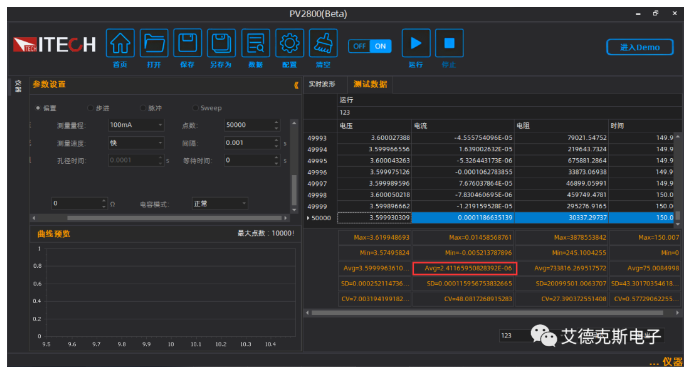689x373 pixels.
Task: Click the highlighted current cell 0.0001186635139
Action: coord(463,218)
